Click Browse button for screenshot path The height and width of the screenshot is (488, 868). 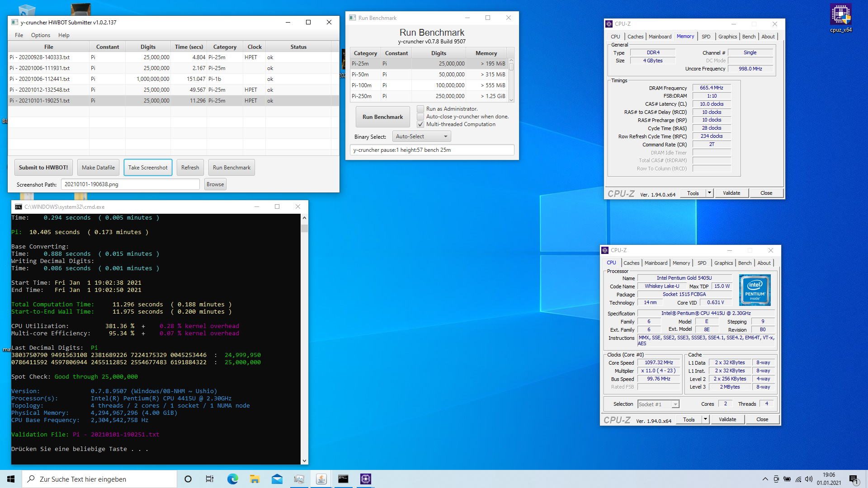click(215, 184)
